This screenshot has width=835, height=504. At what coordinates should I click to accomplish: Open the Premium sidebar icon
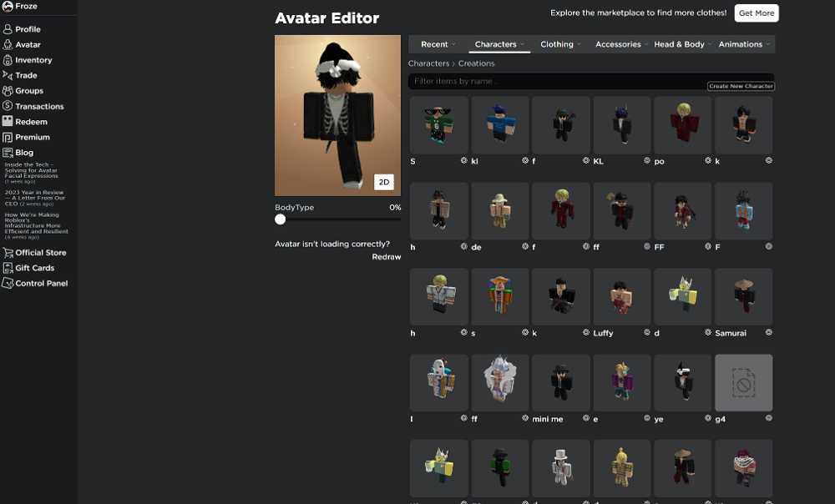click(8, 137)
